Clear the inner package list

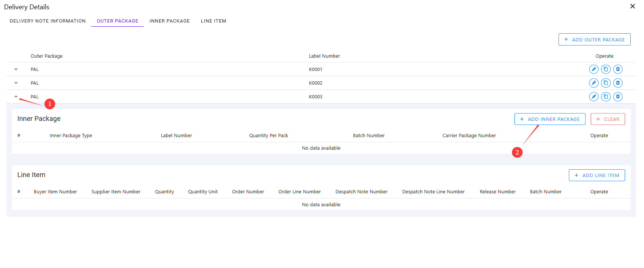(608, 119)
